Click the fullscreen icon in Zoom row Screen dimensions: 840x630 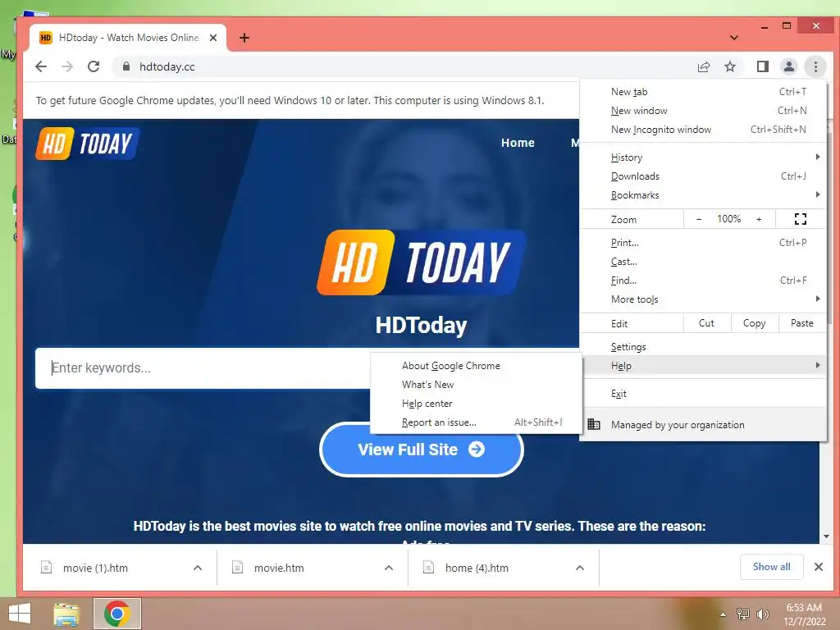pyautogui.click(x=801, y=218)
